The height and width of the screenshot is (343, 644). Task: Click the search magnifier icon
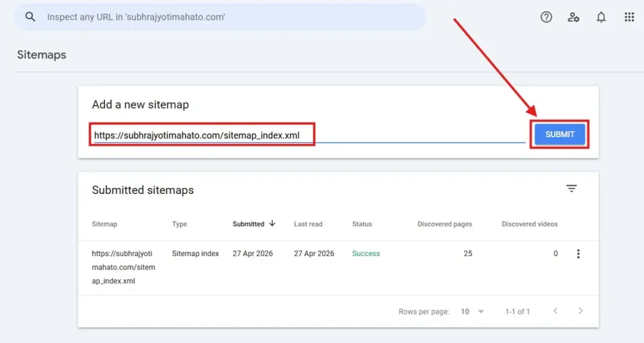(30, 17)
